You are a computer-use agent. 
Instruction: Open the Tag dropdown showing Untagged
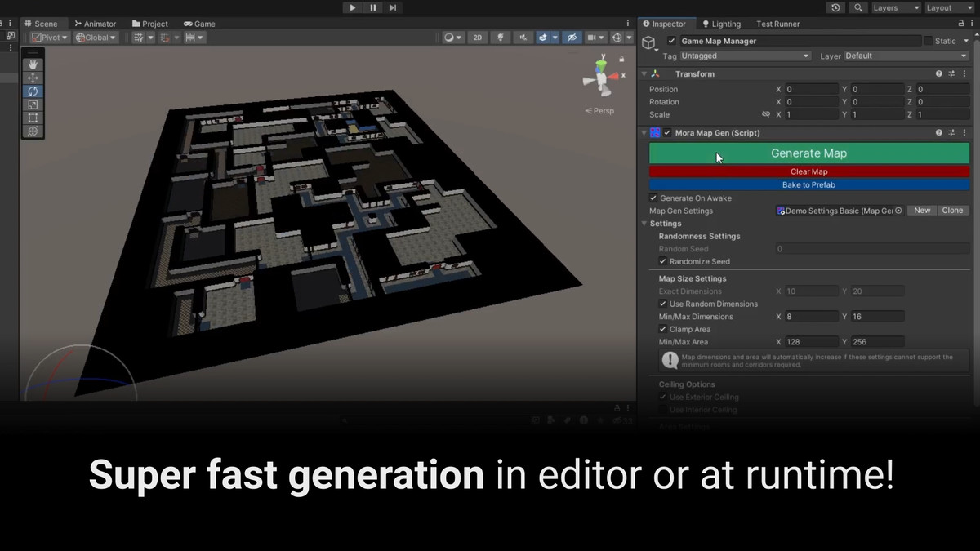pyautogui.click(x=743, y=56)
